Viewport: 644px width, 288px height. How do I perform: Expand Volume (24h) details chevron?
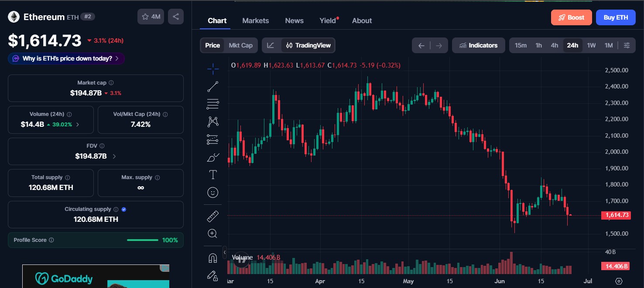pos(78,125)
